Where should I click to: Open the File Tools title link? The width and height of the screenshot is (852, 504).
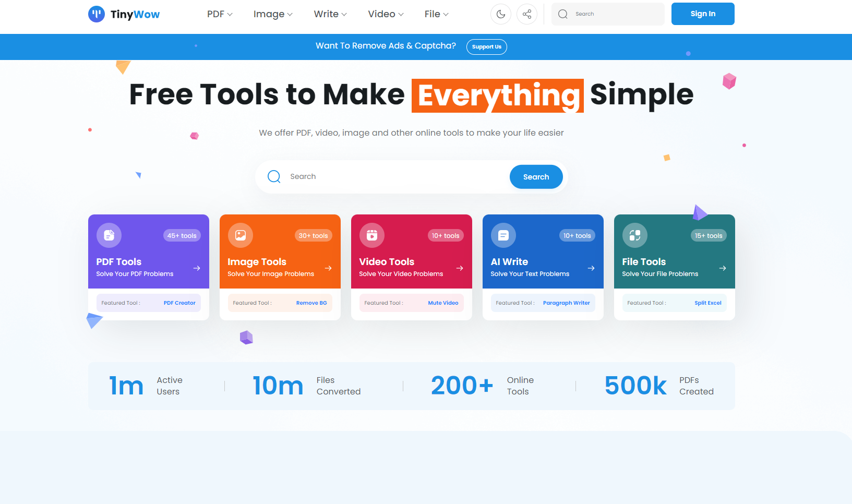644,262
